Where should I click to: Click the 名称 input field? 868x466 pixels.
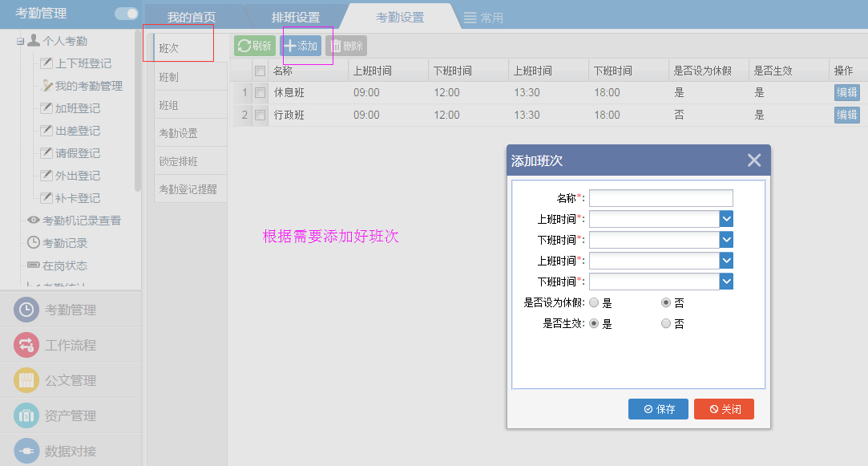[660, 198]
